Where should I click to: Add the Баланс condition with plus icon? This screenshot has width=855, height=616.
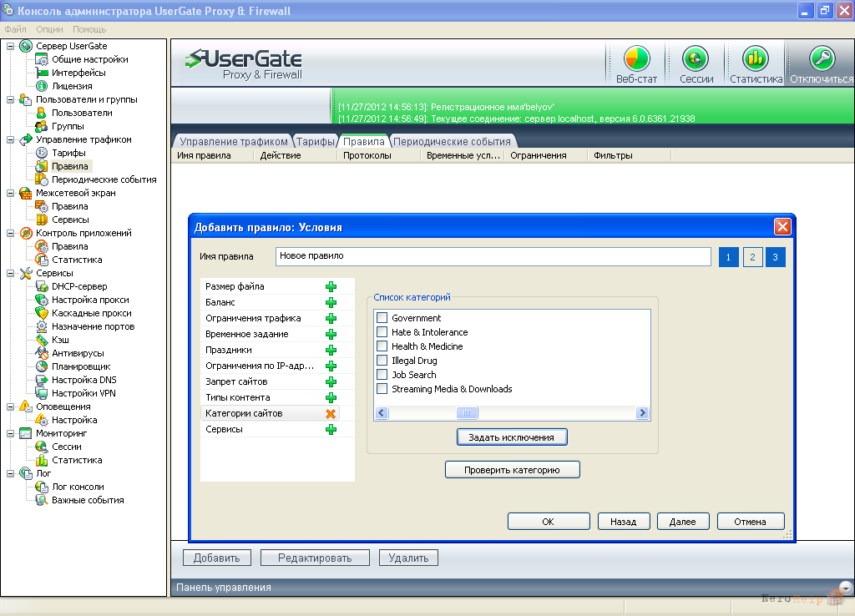click(x=331, y=302)
